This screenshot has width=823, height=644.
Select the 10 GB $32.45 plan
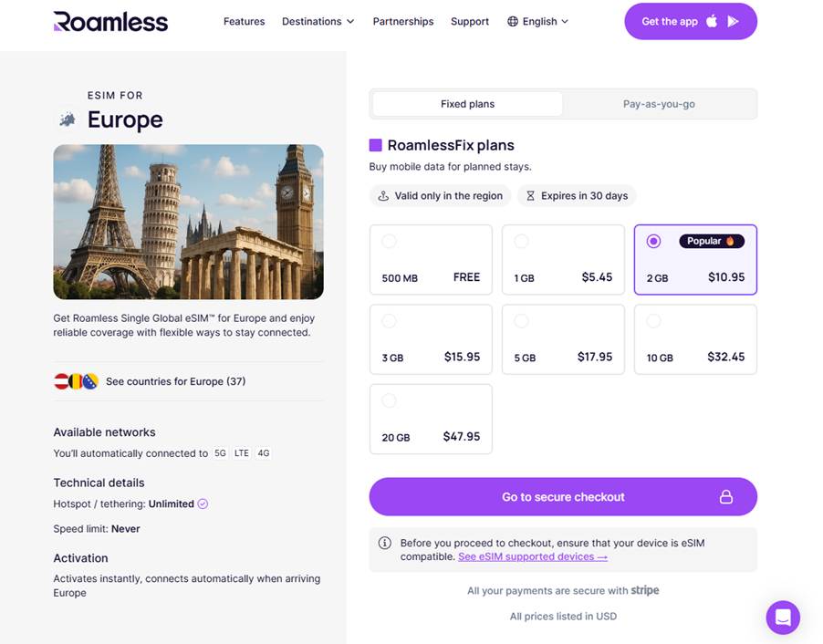point(695,339)
